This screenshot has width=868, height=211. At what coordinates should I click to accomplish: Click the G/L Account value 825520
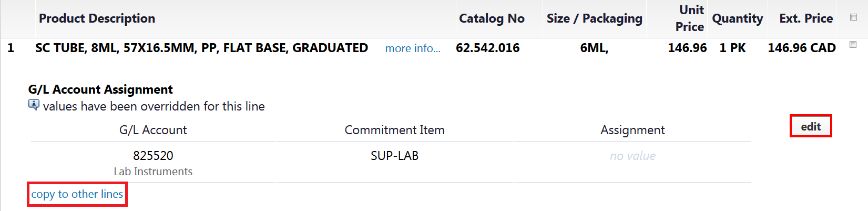153,156
